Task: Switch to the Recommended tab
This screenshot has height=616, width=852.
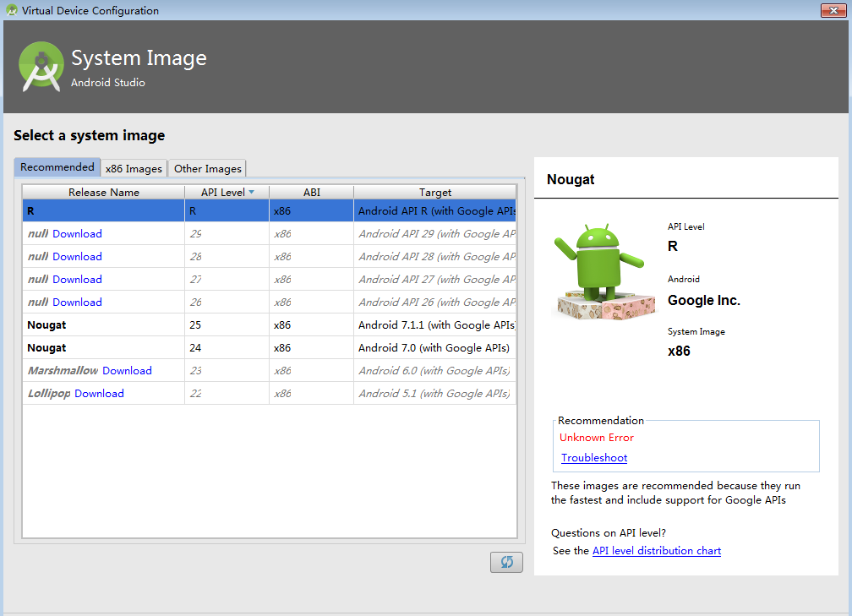Action: 57,166
